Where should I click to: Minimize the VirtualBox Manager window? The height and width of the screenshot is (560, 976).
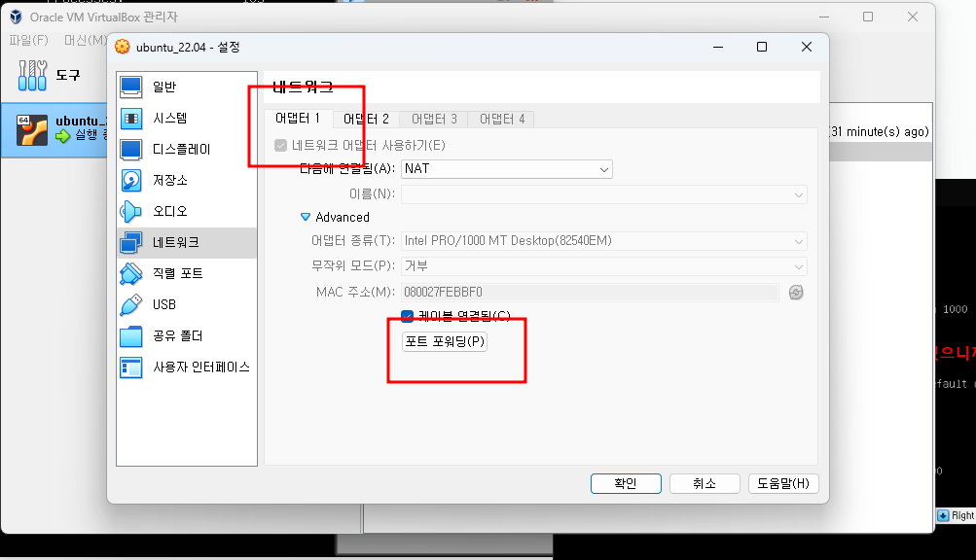824,17
